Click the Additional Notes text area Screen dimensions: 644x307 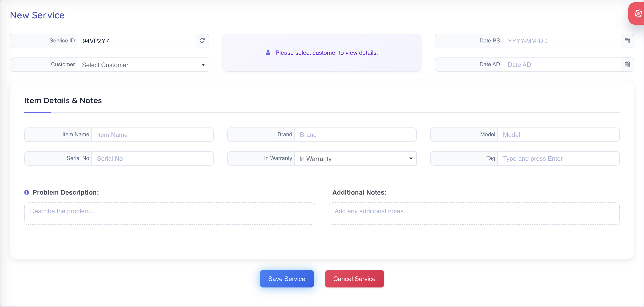pyautogui.click(x=474, y=214)
